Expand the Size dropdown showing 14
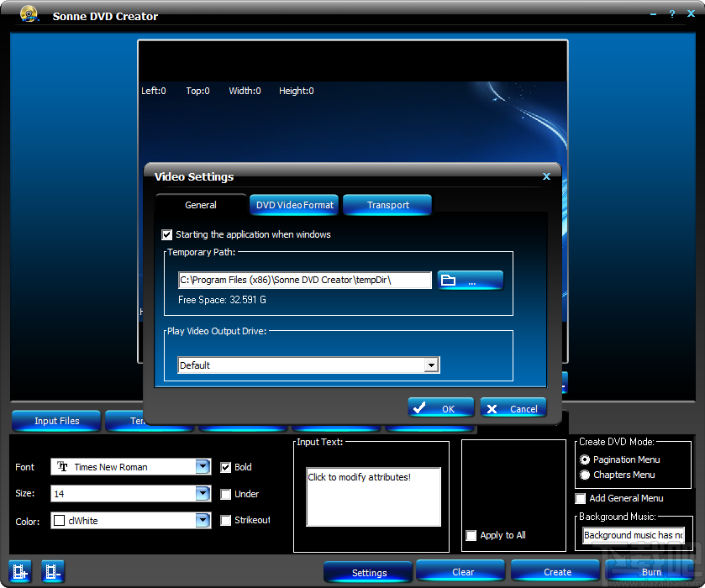This screenshot has width=705, height=588. [202, 494]
